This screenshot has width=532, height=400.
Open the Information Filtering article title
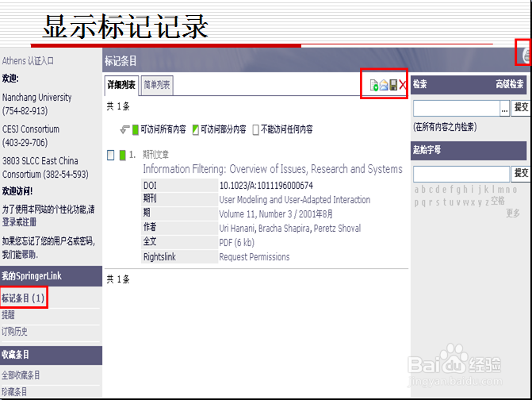click(x=273, y=169)
